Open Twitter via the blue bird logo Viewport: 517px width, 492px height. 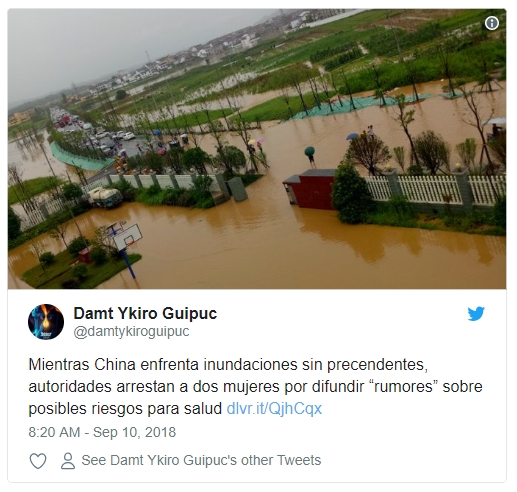476,314
